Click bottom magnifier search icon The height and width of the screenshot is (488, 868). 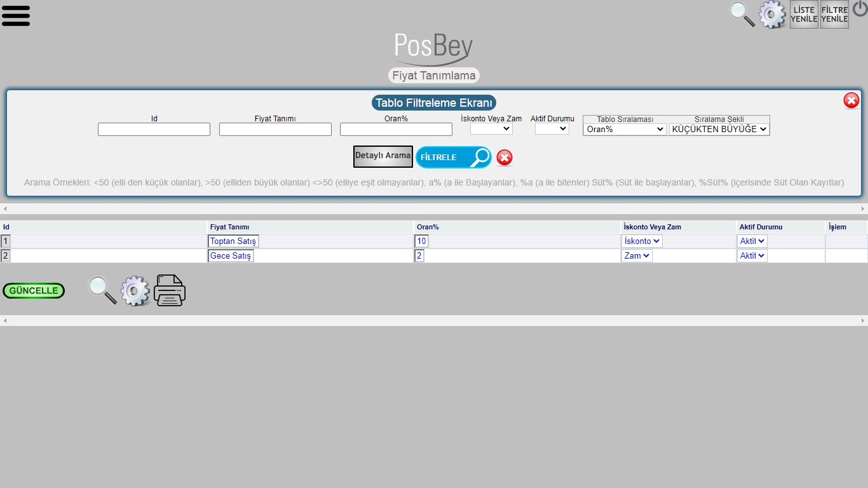coord(102,290)
